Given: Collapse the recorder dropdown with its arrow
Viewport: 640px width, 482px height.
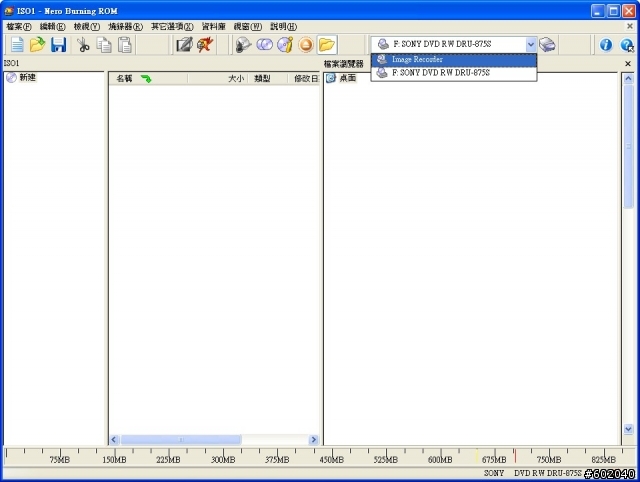Looking at the screenshot, I should click(531, 44).
